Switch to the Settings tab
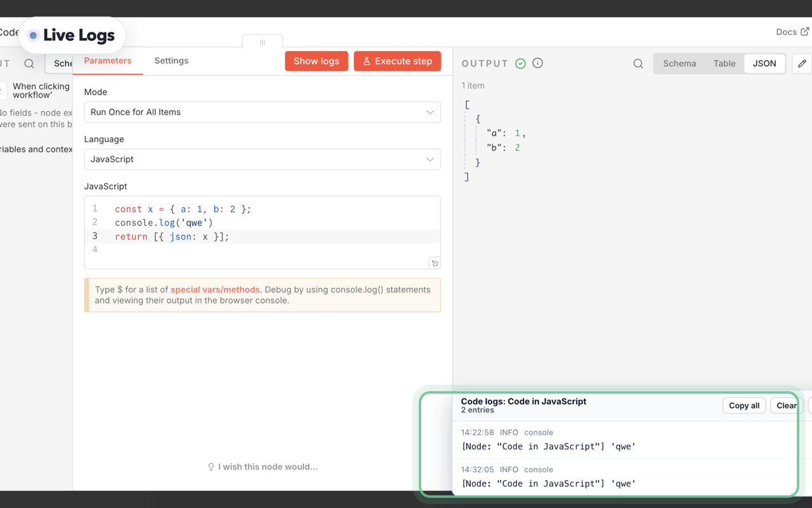This screenshot has height=508, width=812. pyautogui.click(x=171, y=61)
